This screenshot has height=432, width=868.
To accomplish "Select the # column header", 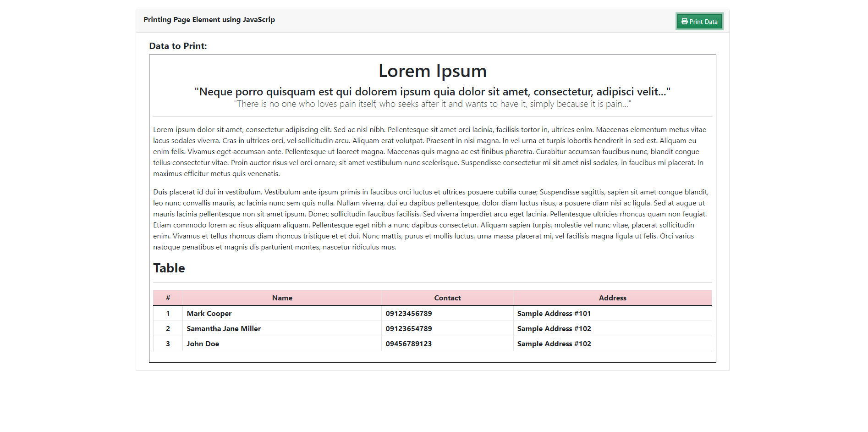I will tap(168, 298).
